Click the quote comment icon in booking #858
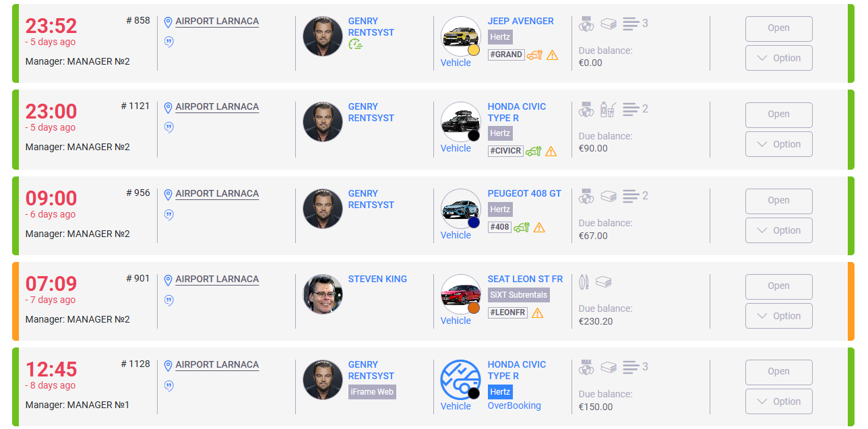Screen dimensions: 868x429 [x=168, y=42]
